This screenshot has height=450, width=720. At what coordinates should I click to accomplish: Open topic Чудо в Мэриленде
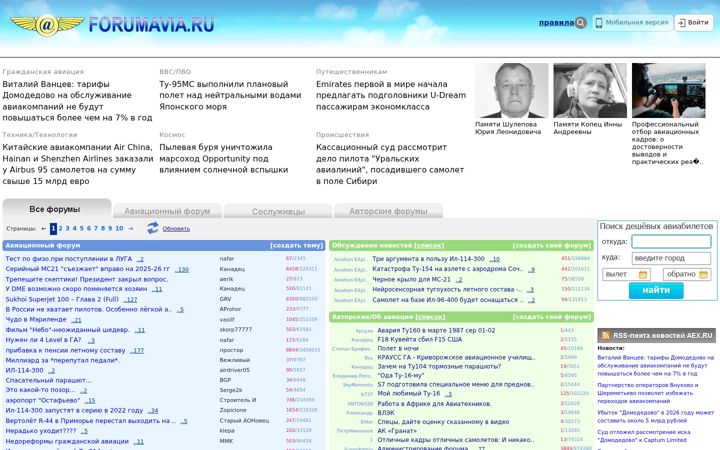tap(36, 320)
